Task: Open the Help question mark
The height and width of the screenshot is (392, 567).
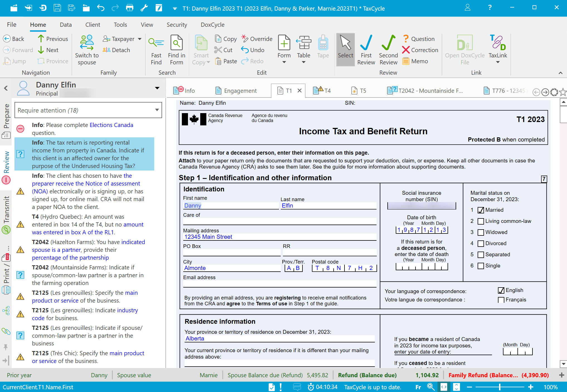Action: 490,8
